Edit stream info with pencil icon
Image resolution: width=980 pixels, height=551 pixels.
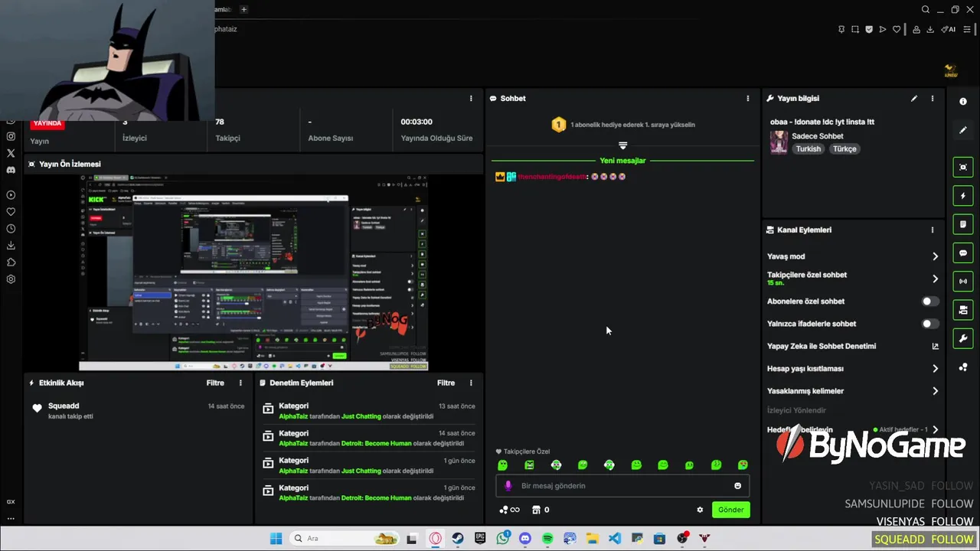[913, 99]
